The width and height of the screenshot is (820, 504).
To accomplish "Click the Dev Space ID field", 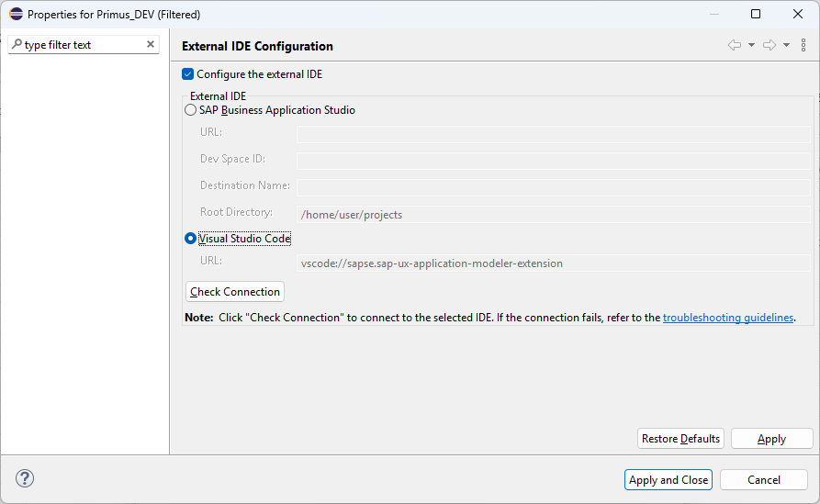I will (554, 161).
